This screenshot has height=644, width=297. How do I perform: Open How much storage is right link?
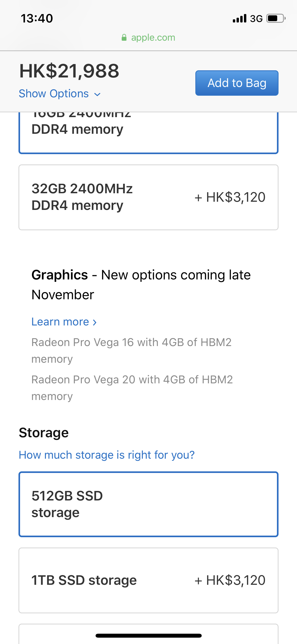click(107, 455)
